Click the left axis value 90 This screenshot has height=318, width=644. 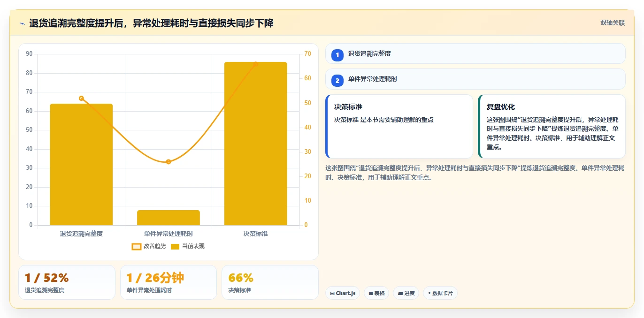tap(29, 54)
